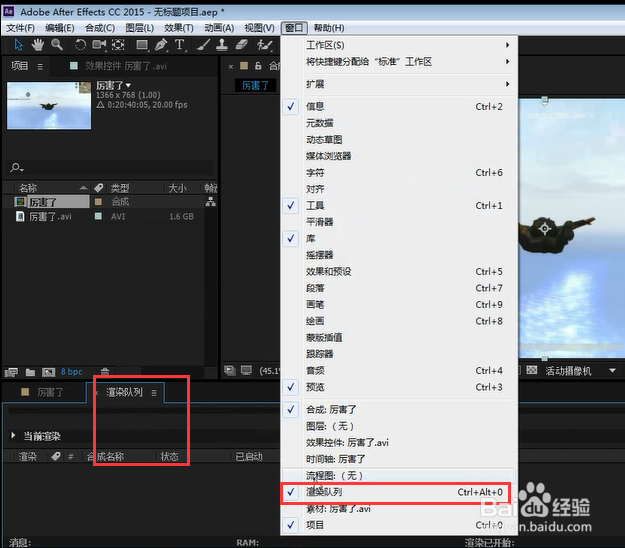Toggle the 预览 panel menu item
This screenshot has height=548, width=625.
[x=400, y=387]
